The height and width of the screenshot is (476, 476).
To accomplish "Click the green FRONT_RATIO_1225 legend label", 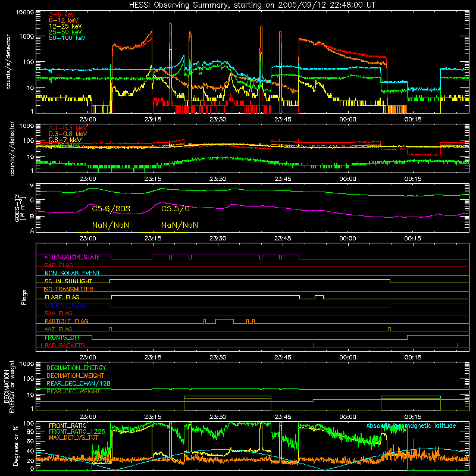I will [x=77, y=431].
